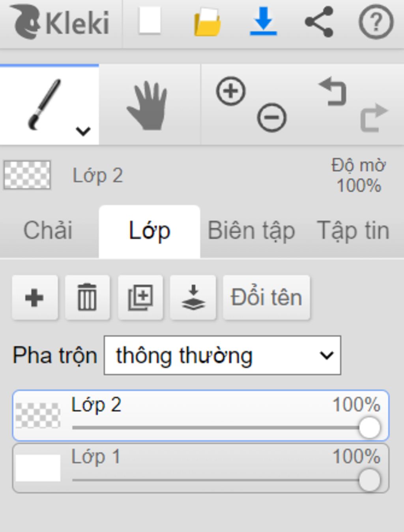The width and height of the screenshot is (404, 532).
Task: Duplicate the current layer
Action: click(x=140, y=298)
